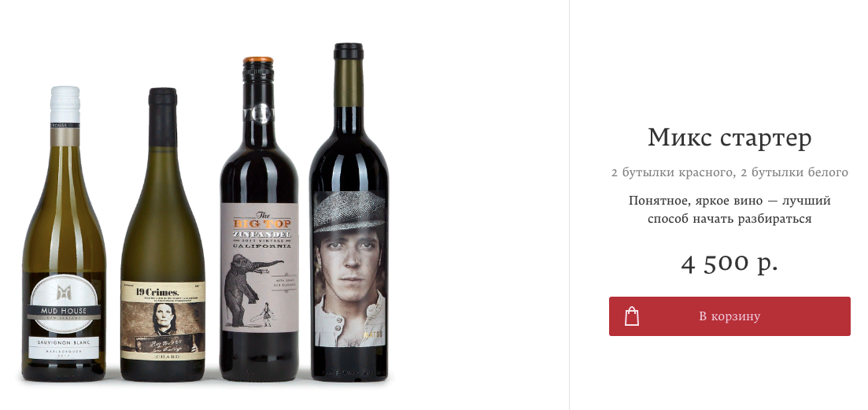Click the description starting with Понятное, яркое вино
The height and width of the screenshot is (410, 868).
pos(729,209)
